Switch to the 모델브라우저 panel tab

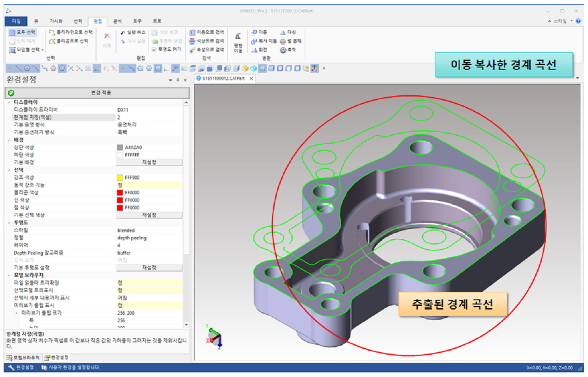(x=23, y=357)
